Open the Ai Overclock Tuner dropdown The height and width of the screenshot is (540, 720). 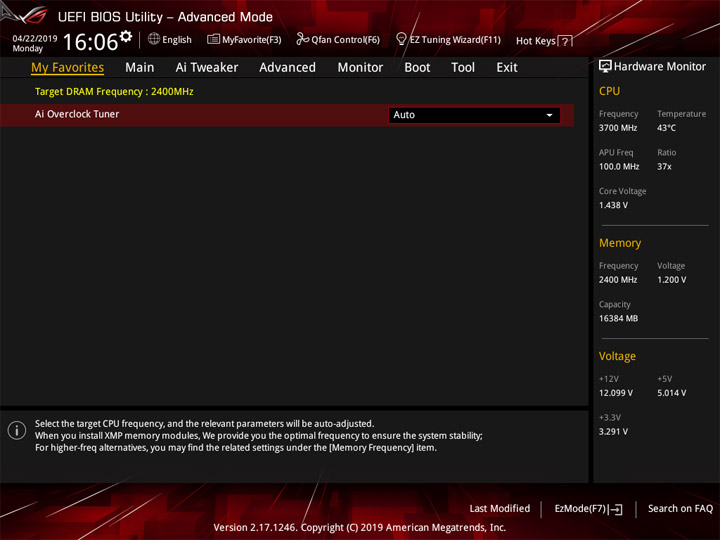[474, 115]
